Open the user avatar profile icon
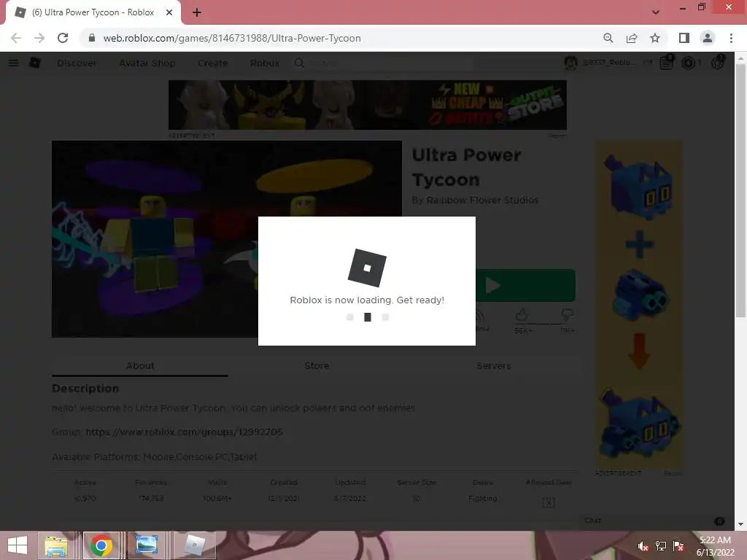Image resolution: width=747 pixels, height=560 pixels. coord(570,63)
